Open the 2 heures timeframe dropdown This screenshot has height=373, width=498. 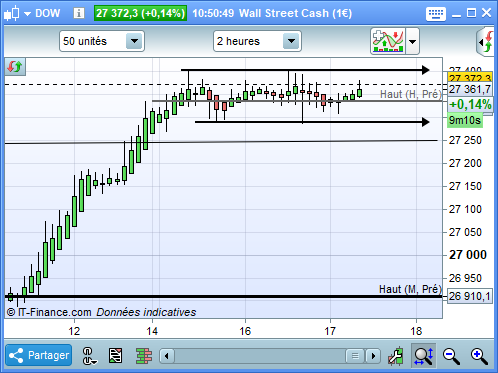pos(257,41)
